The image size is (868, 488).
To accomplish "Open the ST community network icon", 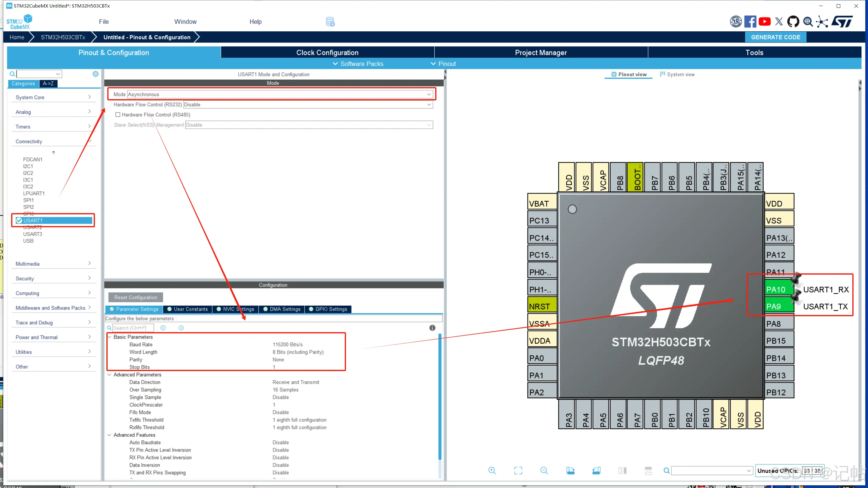I will (x=822, y=22).
